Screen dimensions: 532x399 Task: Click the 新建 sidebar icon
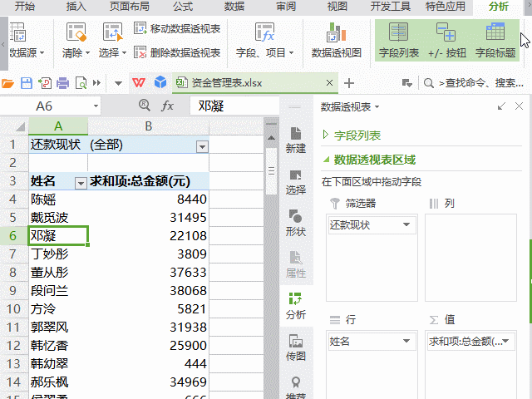tap(296, 140)
